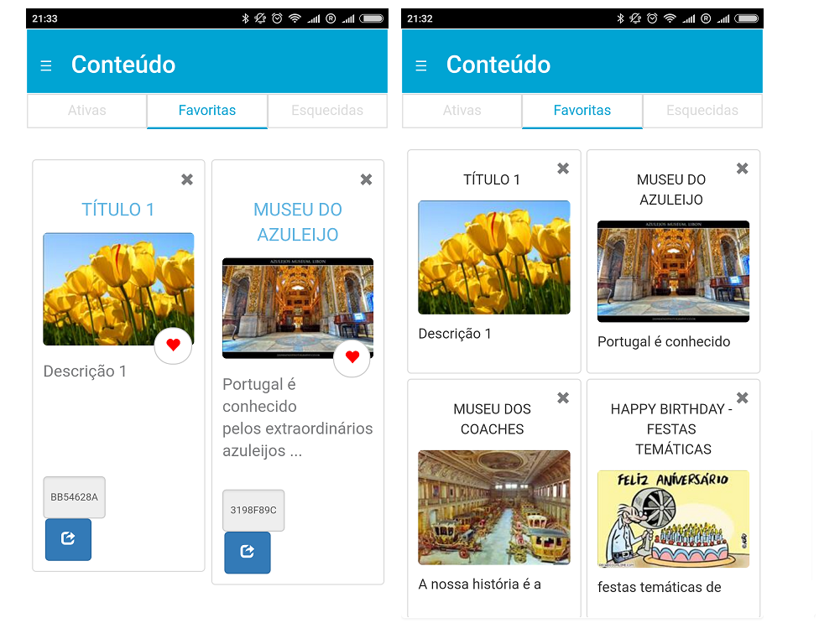Switch to the Ativas tab in the left screen

point(86,111)
